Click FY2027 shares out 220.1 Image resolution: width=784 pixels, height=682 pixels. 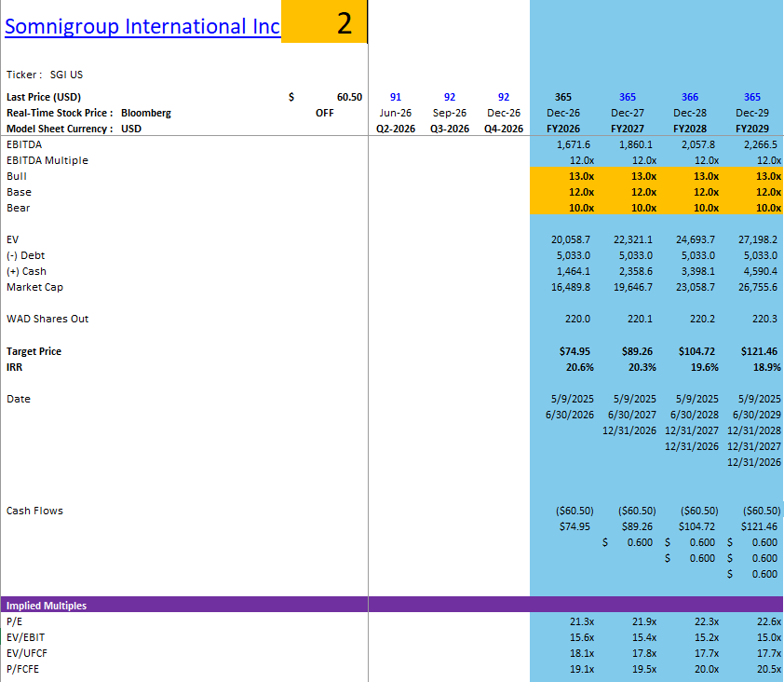tap(640, 319)
